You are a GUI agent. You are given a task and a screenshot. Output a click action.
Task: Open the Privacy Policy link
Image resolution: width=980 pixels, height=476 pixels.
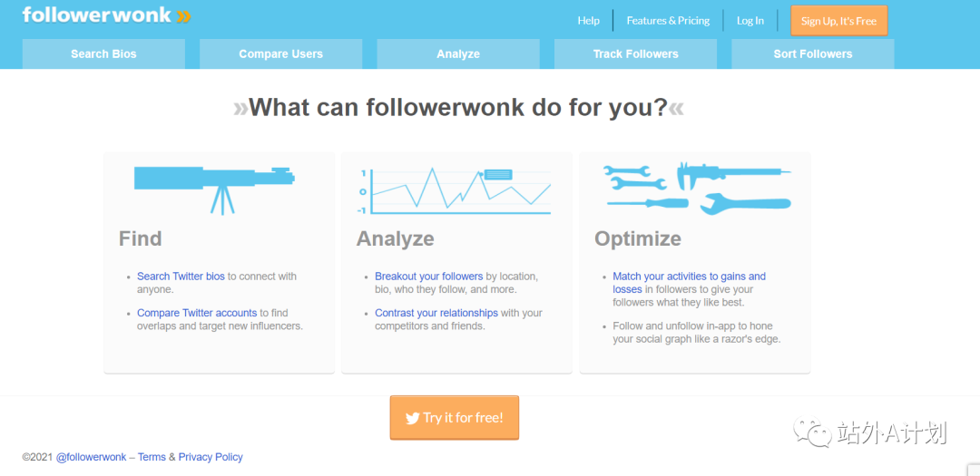coord(211,457)
